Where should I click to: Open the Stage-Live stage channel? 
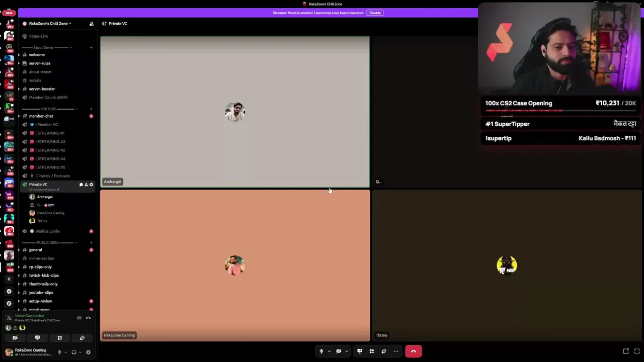tap(38, 36)
